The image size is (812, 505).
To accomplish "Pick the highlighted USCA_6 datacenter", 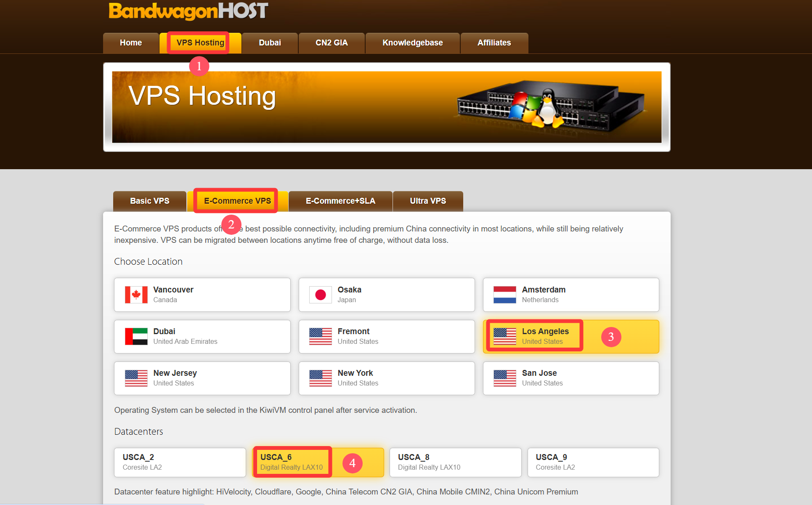I will (318, 462).
